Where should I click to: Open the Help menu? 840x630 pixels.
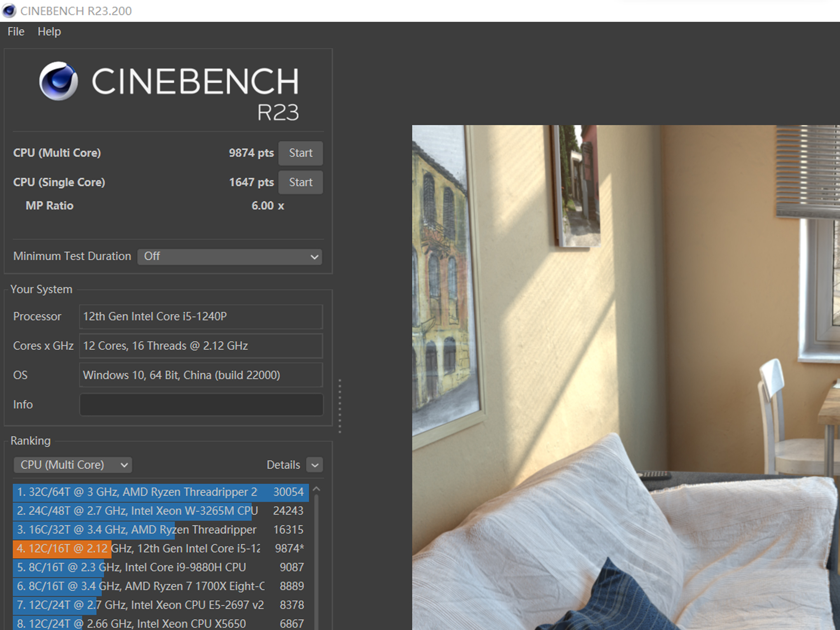(49, 32)
